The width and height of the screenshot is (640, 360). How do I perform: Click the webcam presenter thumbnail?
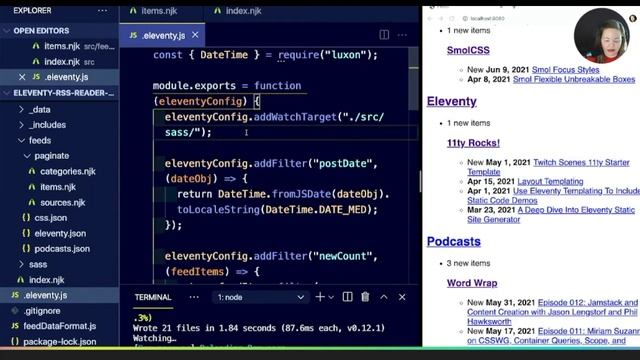601,36
